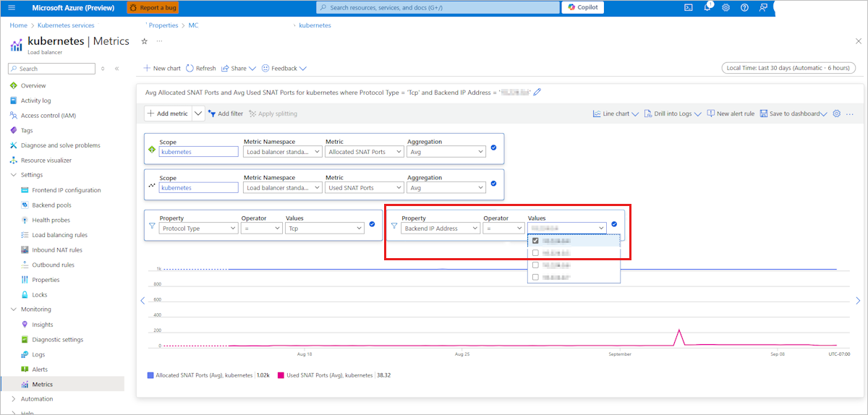868x415 pixels.
Task: Uncheck the first Backend IP Address value
Action: coord(535,241)
